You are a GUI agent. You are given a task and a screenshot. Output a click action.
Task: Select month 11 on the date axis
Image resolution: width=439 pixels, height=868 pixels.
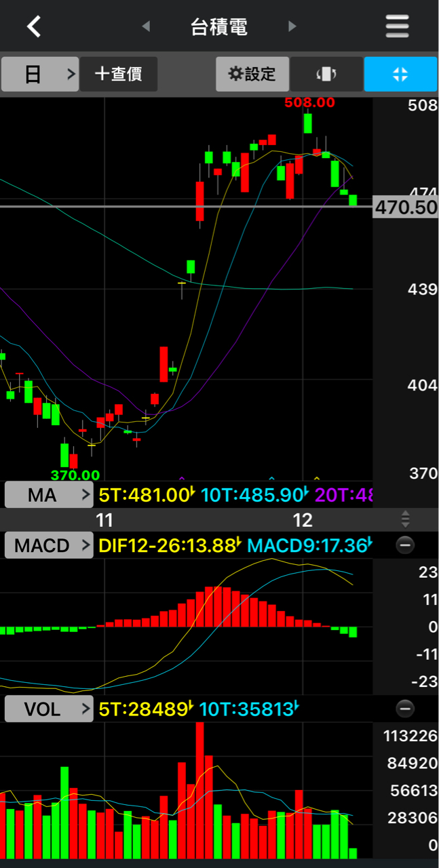click(x=104, y=520)
